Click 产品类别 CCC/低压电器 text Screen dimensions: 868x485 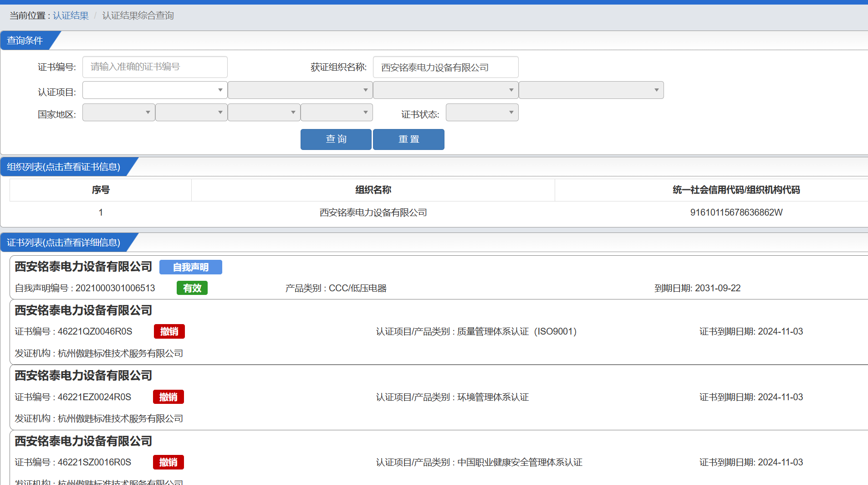click(336, 288)
